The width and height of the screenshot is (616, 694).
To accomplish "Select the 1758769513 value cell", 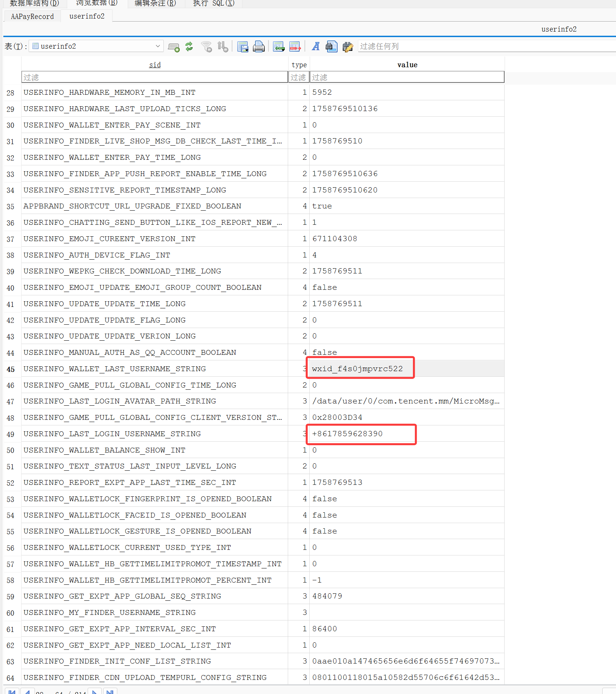I will (407, 482).
